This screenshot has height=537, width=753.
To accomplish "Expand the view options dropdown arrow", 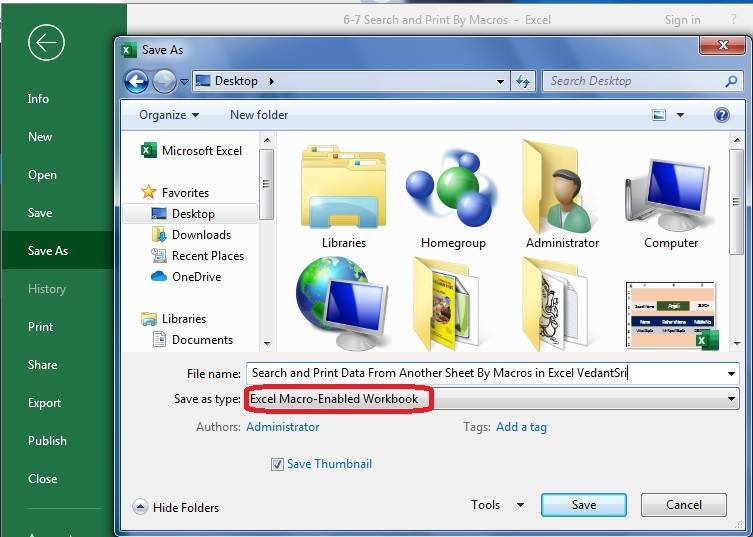I will point(680,115).
